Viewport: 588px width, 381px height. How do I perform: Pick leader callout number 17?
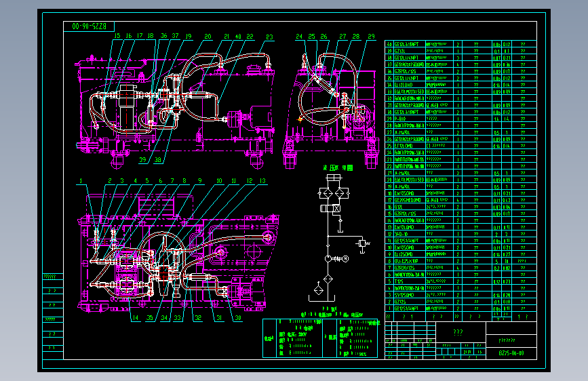140,36
